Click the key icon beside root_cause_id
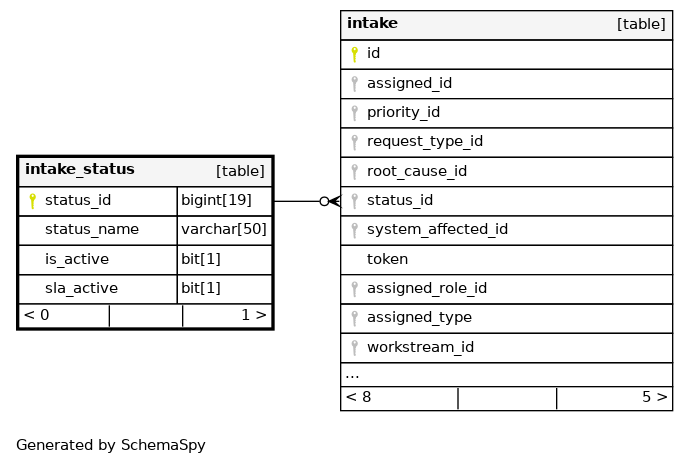This screenshot has width=688, height=465. pyautogui.click(x=354, y=171)
